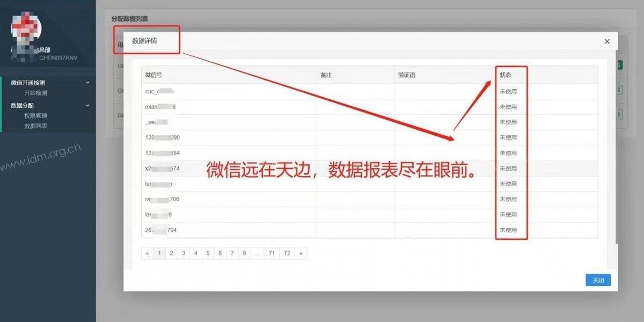Click the 微信号 column header
This screenshot has height=322, width=644.
[x=153, y=75]
